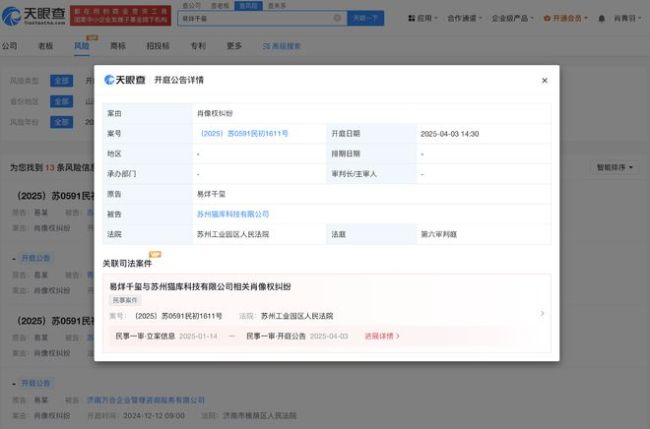Click the 天眼查 logo in dialog header
650x429 pixels.
[x=125, y=80]
